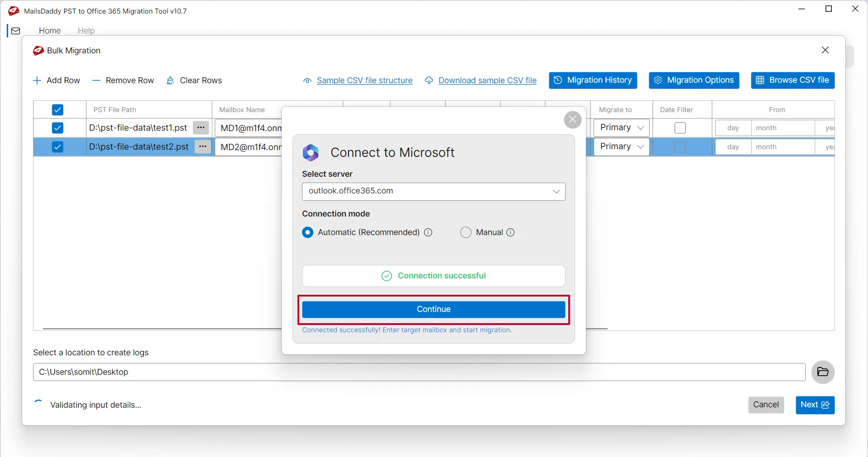Open Migrate to dropdown for test2.pst row
Screen dimensions: 868x457
point(622,147)
